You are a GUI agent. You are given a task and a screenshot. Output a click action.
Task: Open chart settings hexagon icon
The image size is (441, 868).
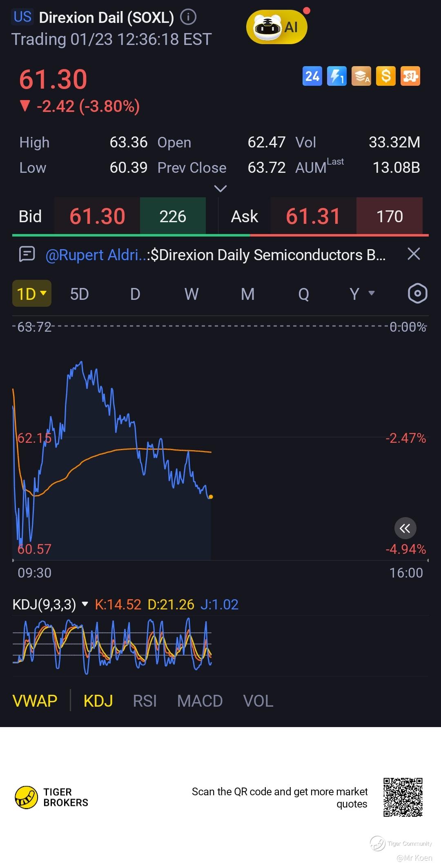[x=417, y=293]
